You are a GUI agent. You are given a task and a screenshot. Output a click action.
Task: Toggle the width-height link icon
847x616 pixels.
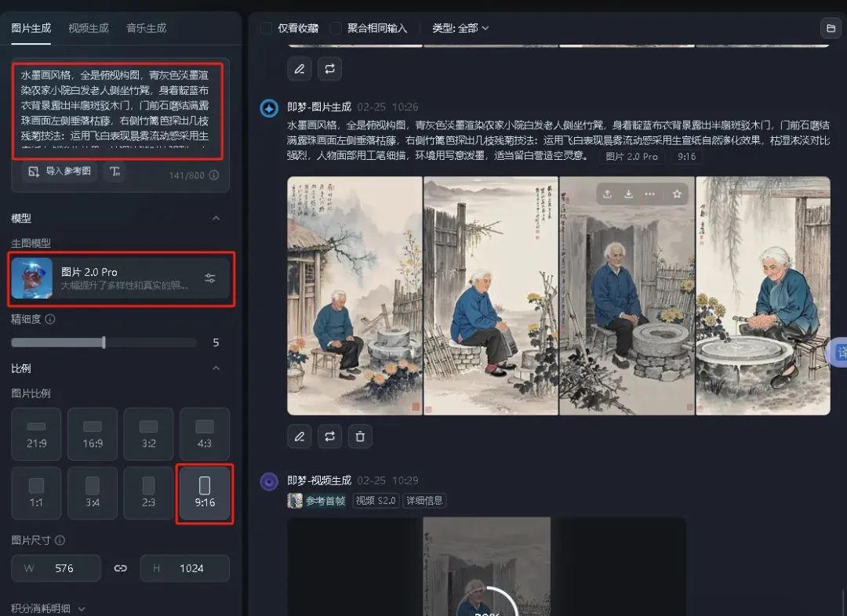pyautogui.click(x=121, y=568)
